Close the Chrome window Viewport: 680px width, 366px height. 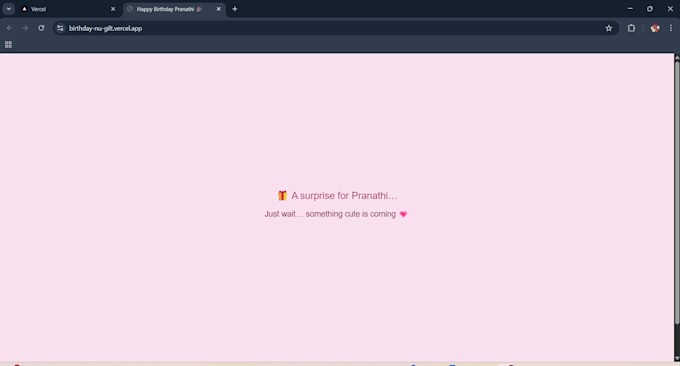coord(670,9)
